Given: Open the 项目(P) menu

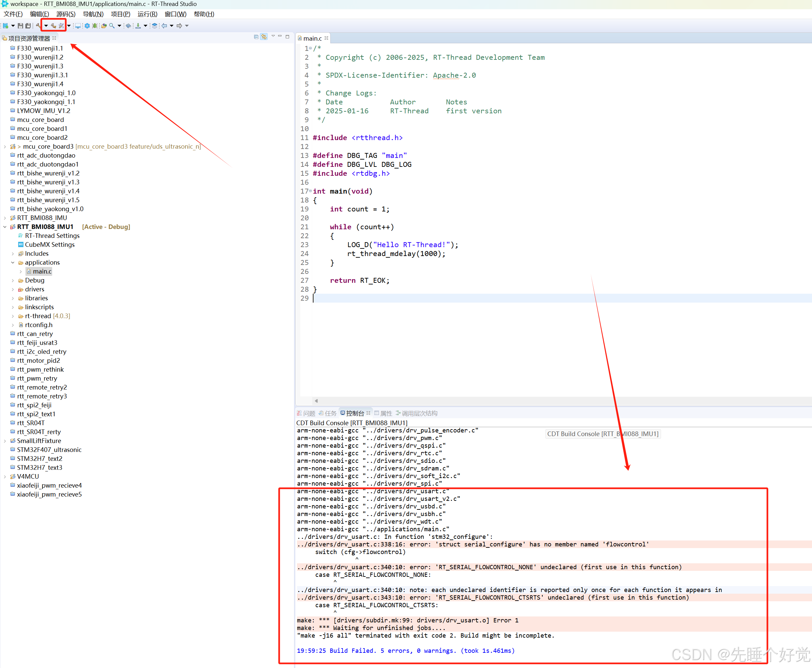Looking at the screenshot, I should pyautogui.click(x=121, y=14).
